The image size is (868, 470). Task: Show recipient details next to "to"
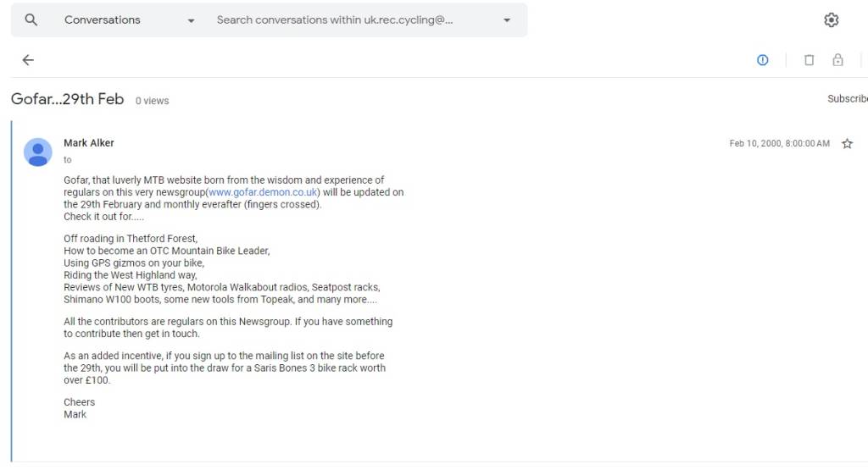click(68, 160)
